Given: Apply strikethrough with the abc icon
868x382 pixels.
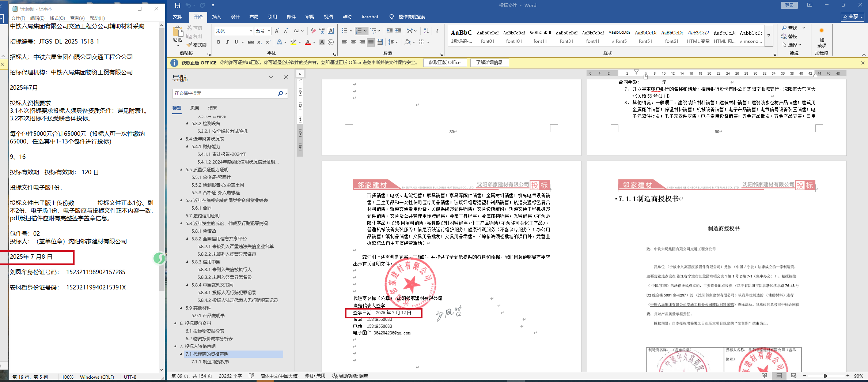Looking at the screenshot, I should pyautogui.click(x=251, y=42).
